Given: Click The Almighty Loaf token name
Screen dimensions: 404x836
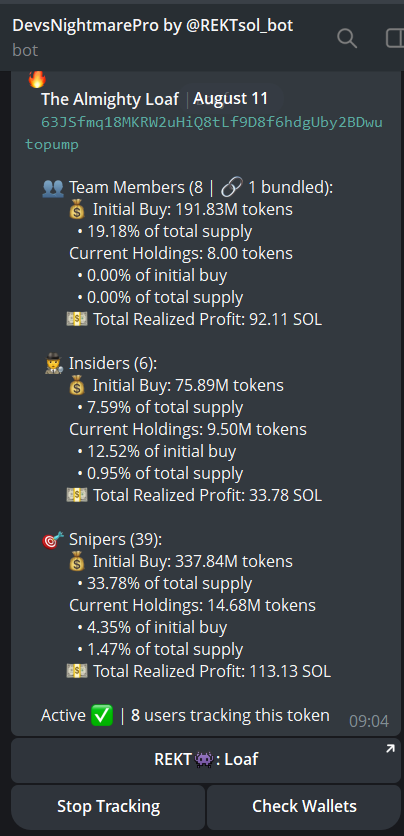Looking at the screenshot, I should pyautogui.click(x=110, y=99).
